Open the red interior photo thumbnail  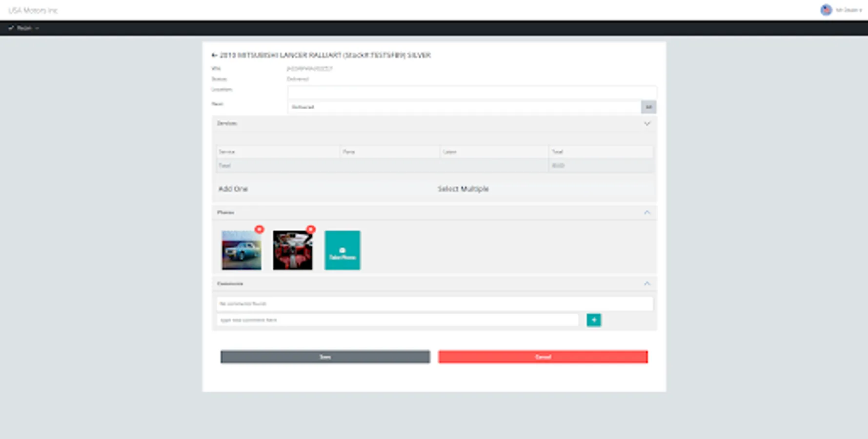293,250
